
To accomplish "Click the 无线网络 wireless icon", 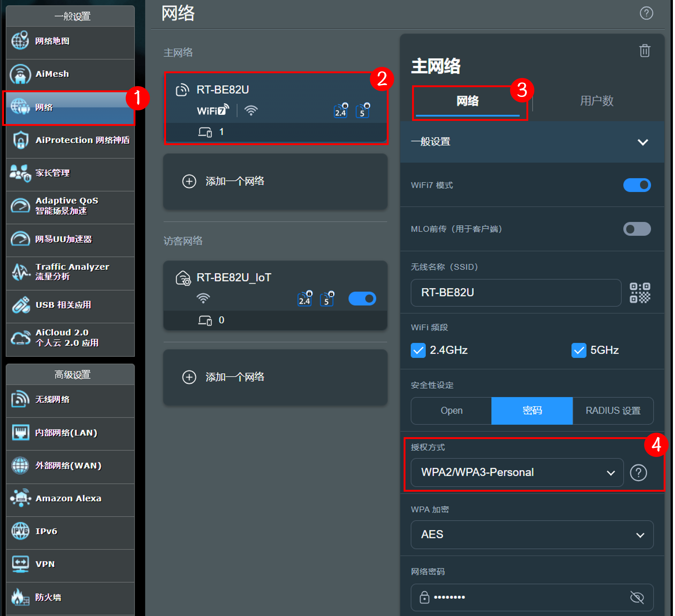I will (x=20, y=399).
